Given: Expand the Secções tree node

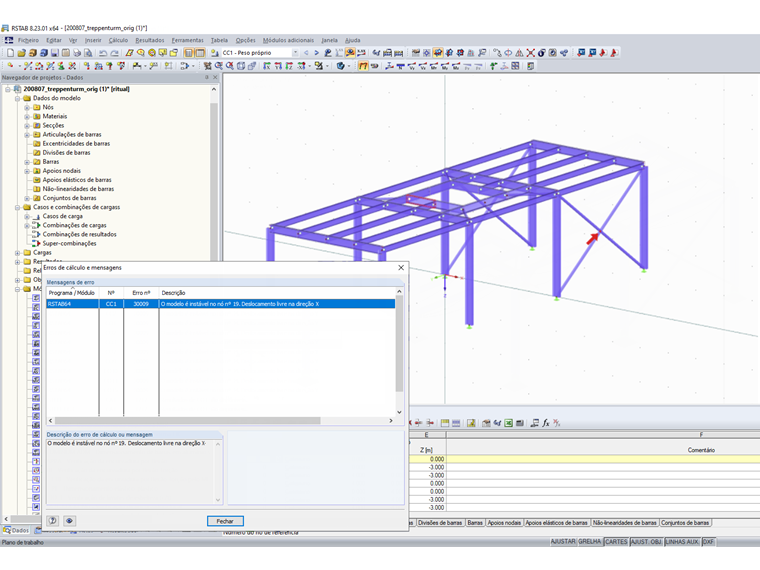Looking at the screenshot, I should coord(27,126).
